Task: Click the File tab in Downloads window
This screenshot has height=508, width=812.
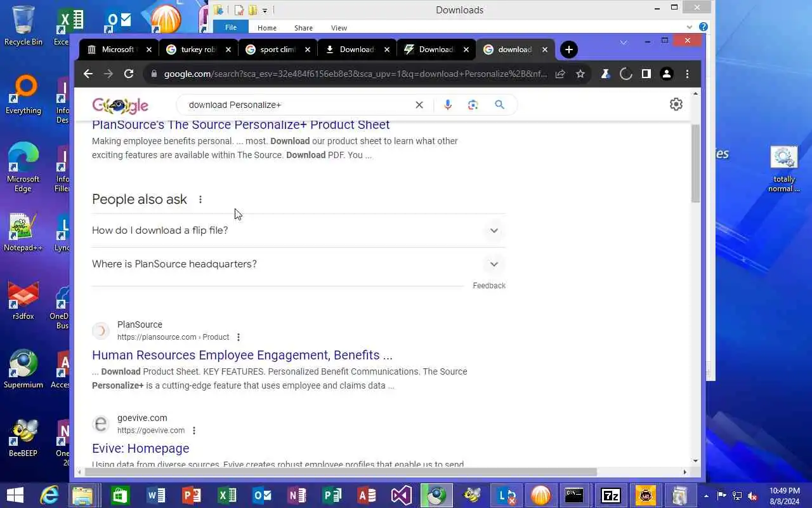Action: point(231,27)
